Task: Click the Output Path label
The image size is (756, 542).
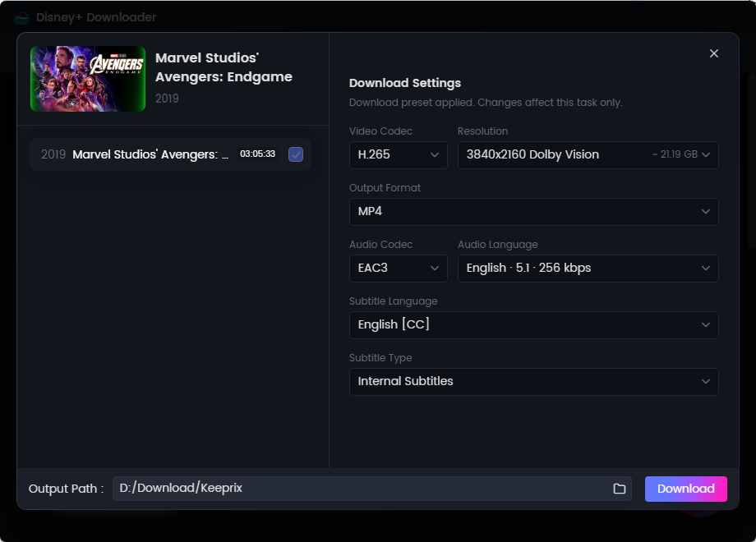Action: (66, 489)
